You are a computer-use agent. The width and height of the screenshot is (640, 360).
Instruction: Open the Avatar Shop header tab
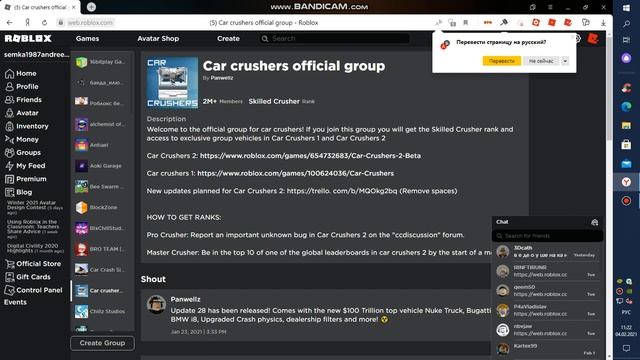click(x=158, y=38)
